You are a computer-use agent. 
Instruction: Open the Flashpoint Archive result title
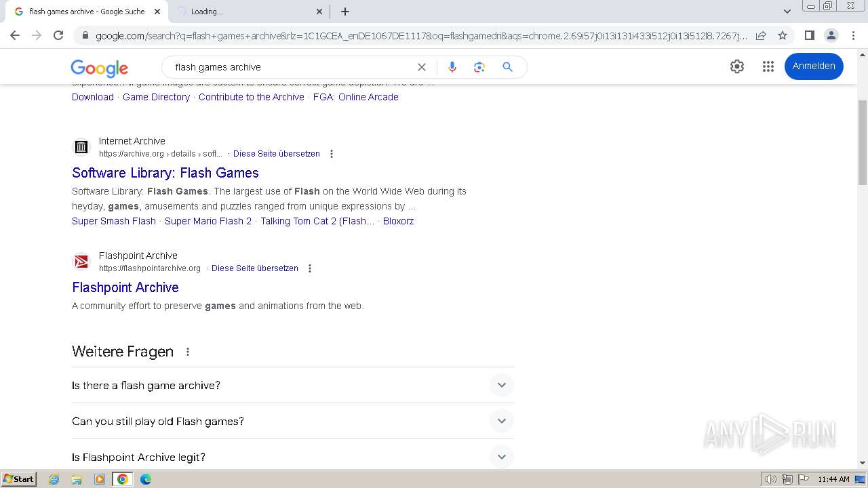coord(125,287)
